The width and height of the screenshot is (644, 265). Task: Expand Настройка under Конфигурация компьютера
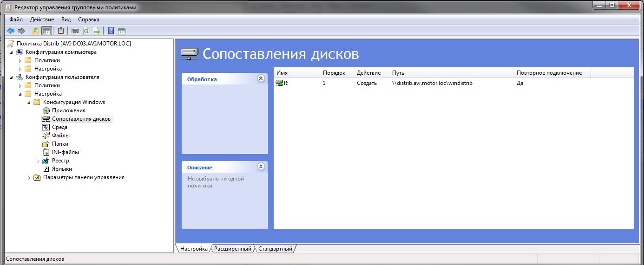[x=20, y=69]
